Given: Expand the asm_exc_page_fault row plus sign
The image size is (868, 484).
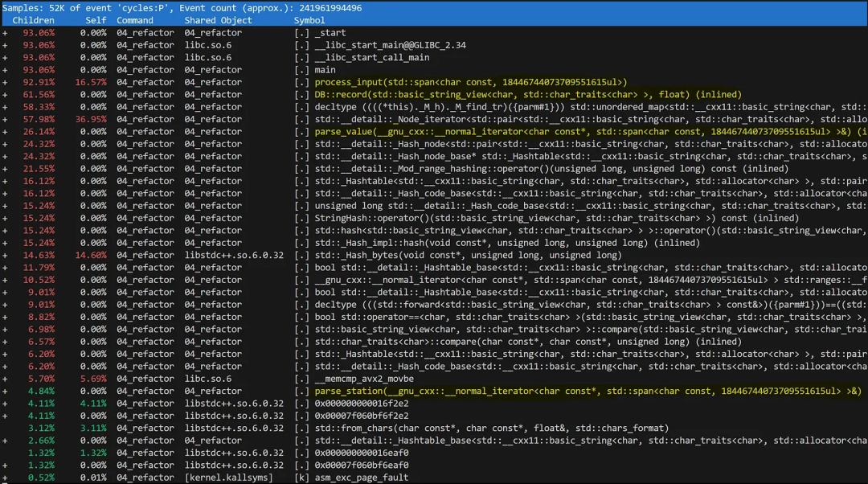Looking at the screenshot, I should [x=5, y=478].
